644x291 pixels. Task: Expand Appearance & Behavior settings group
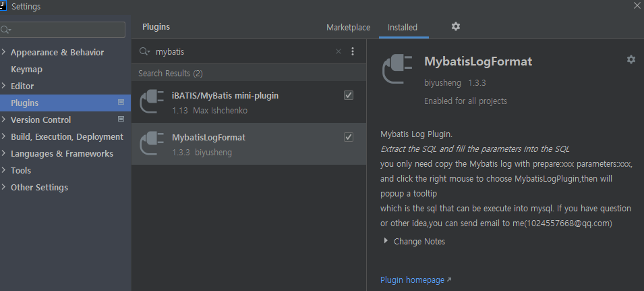[x=3, y=52]
